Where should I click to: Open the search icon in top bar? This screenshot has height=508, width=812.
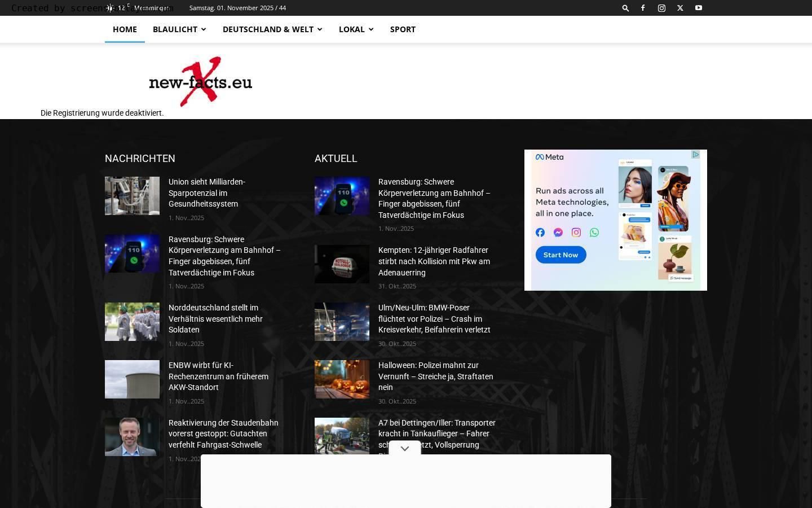[x=625, y=8]
